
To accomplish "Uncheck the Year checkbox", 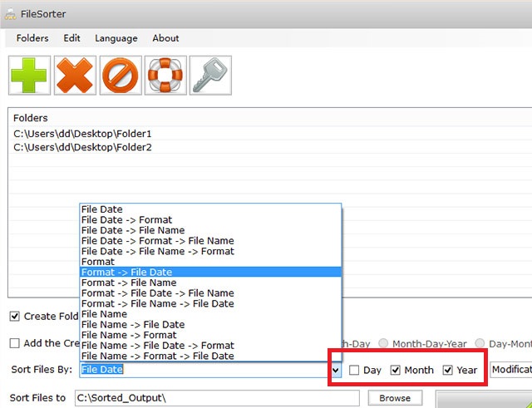I will pyautogui.click(x=448, y=370).
